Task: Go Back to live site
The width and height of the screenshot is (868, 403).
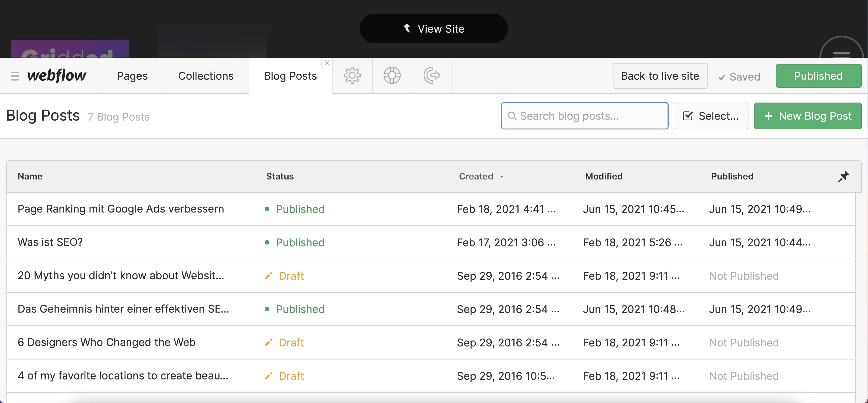Action: [660, 75]
